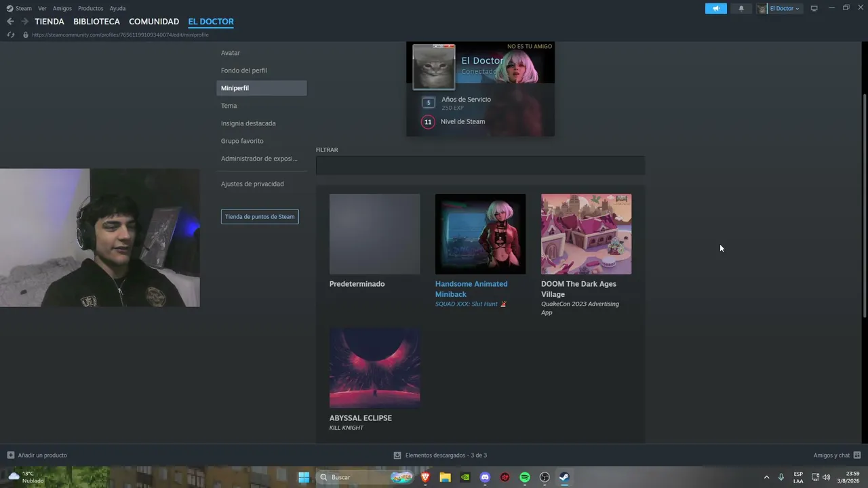Click the Big Picture monitor icon
This screenshot has width=868, height=488.
pos(814,8)
